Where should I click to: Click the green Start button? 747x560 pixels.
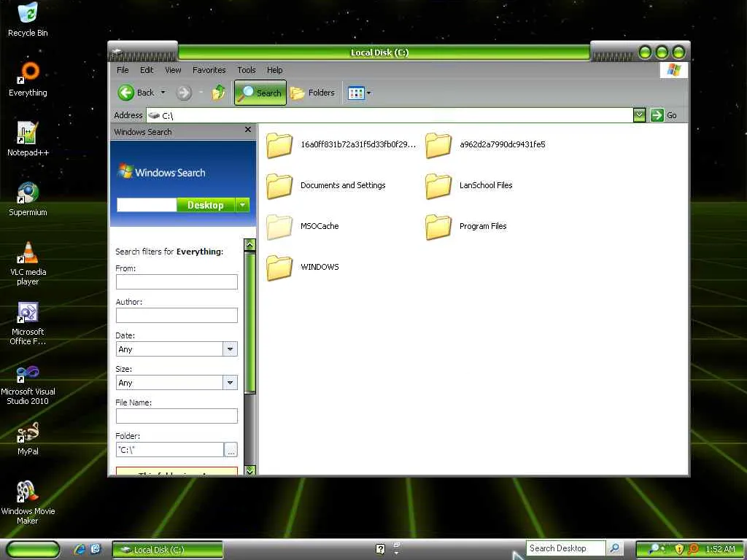33,549
